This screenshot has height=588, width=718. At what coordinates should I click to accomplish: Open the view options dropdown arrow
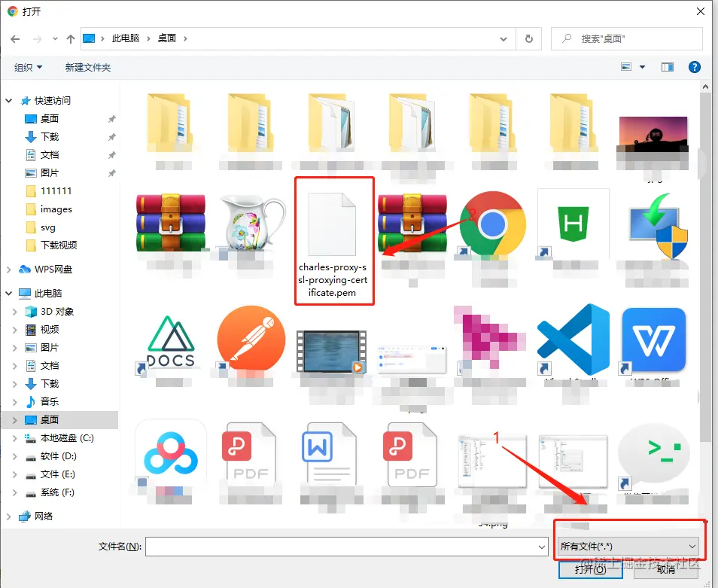point(643,67)
